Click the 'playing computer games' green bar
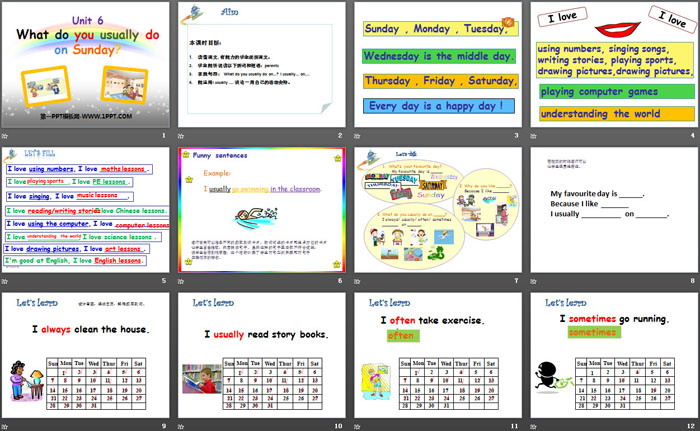The width and height of the screenshot is (700, 431). (x=617, y=92)
